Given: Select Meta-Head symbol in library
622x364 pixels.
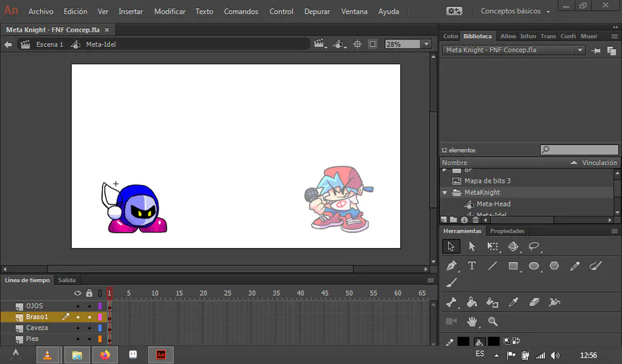Looking at the screenshot, I should 493,204.
